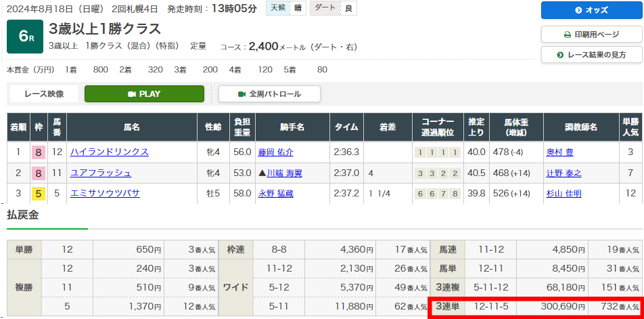
Task: Open jockey 川端 海翼 link
Action: click(x=284, y=173)
